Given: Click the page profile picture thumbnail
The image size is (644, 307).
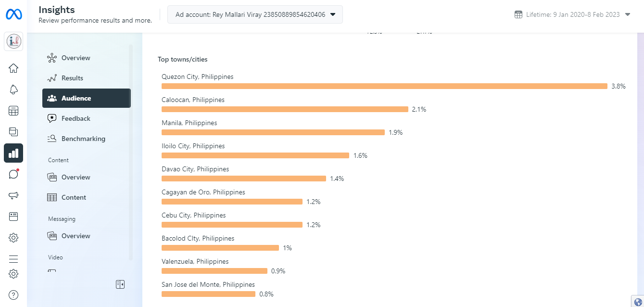Looking at the screenshot, I should click(14, 42).
